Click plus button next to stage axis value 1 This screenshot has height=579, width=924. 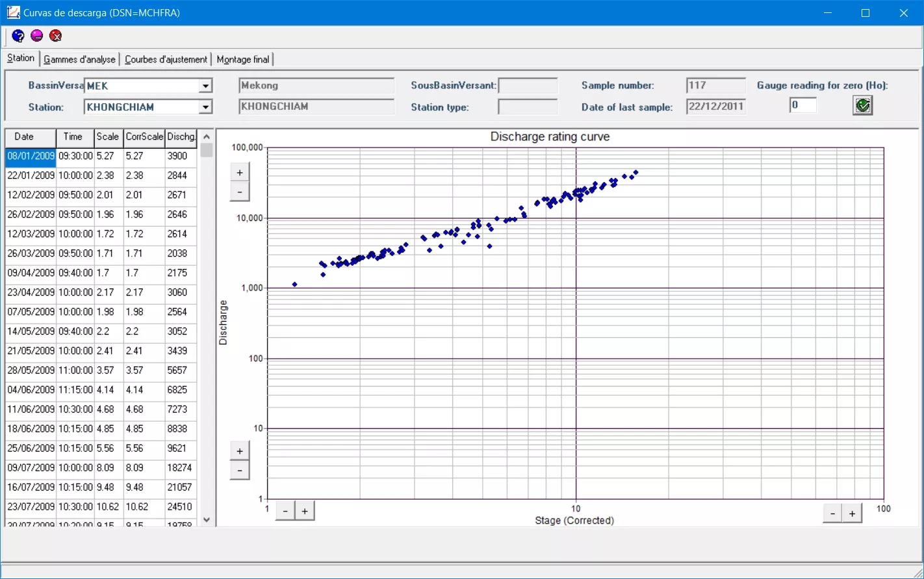pyautogui.click(x=304, y=511)
